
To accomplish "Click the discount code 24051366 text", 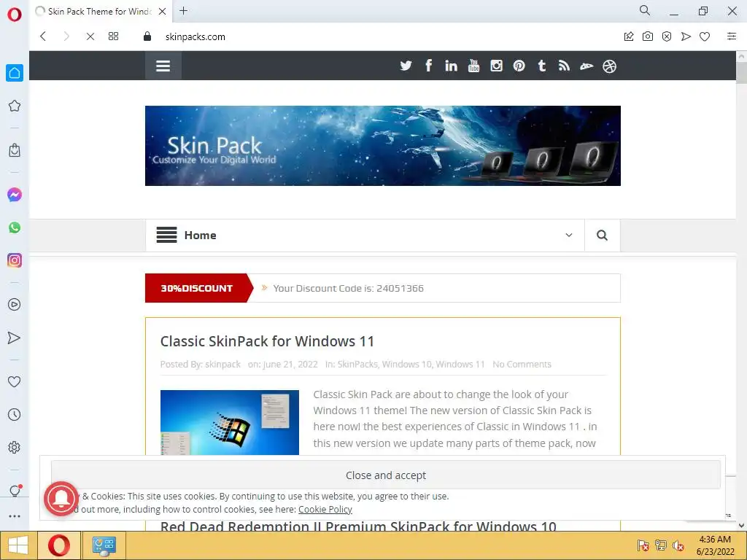I will click(x=348, y=288).
